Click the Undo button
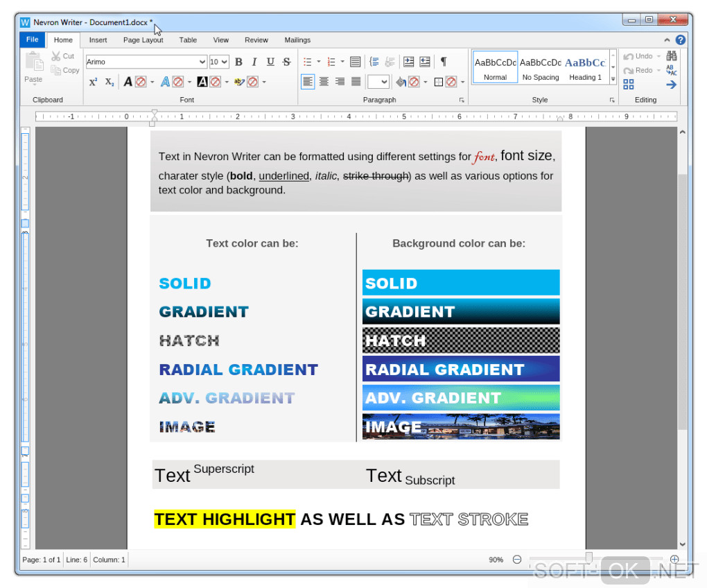This screenshot has width=707, height=588. point(638,56)
